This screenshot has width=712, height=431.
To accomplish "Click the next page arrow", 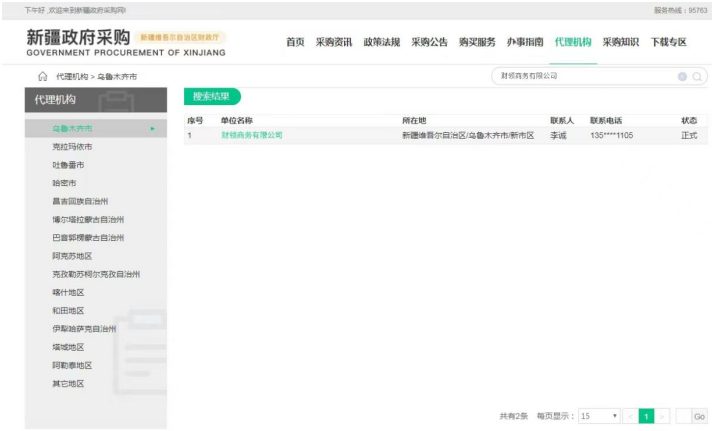I will (663, 415).
